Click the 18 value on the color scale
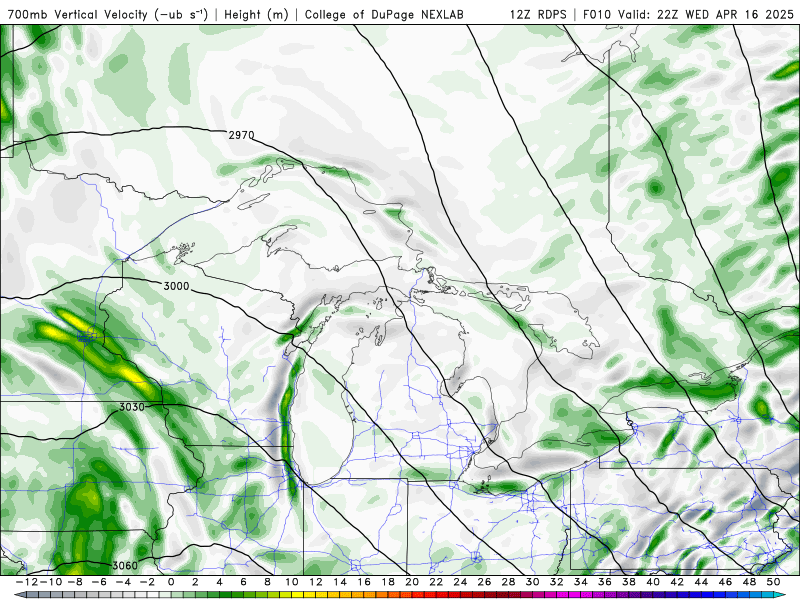The width and height of the screenshot is (800, 600). [x=388, y=582]
